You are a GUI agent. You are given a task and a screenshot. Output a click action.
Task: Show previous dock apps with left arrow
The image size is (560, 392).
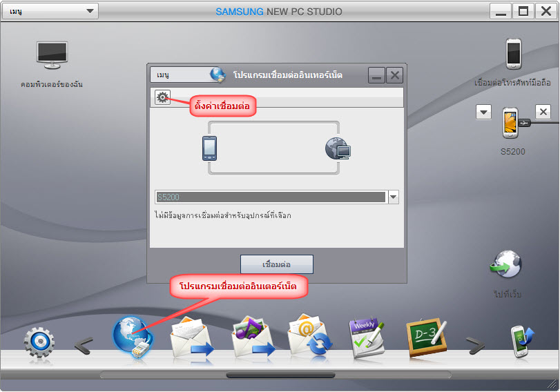[x=84, y=346]
